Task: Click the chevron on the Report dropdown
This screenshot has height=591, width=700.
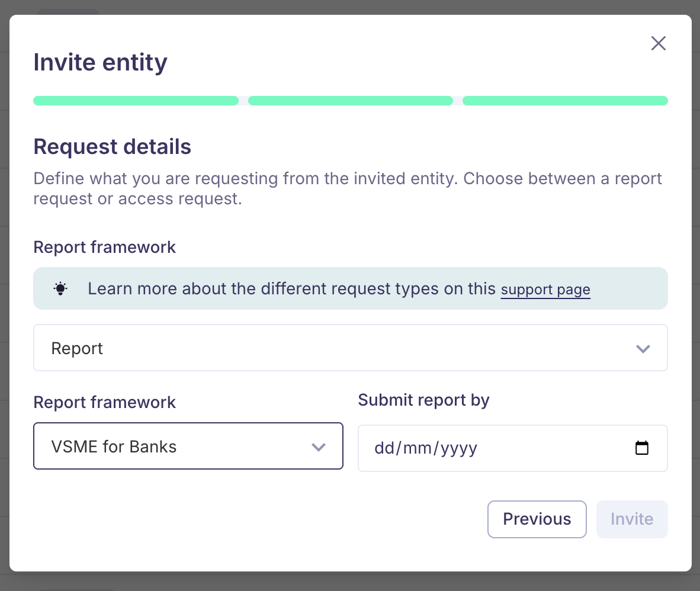Action: point(643,349)
